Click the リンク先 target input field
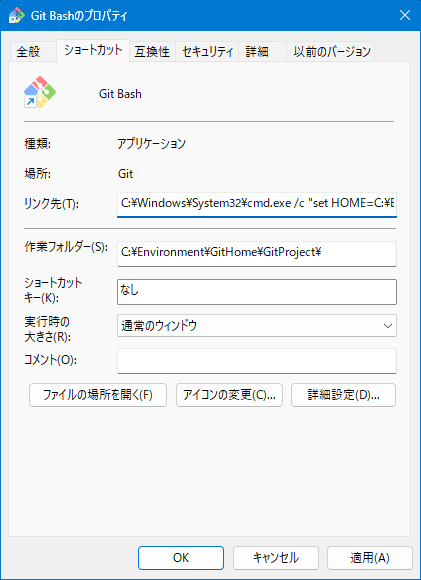This screenshot has height=580, width=421. 257,204
